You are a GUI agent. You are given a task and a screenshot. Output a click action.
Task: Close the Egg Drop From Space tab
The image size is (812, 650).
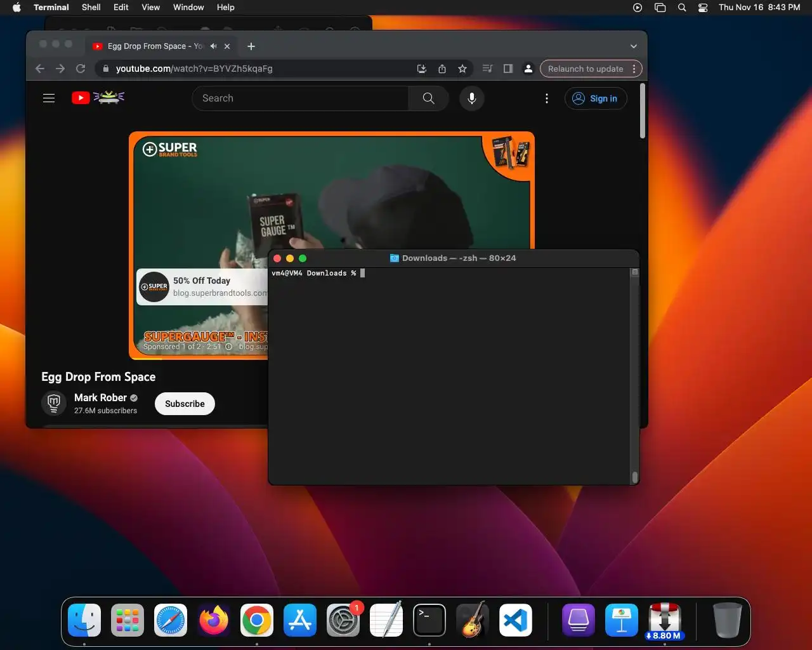(227, 46)
